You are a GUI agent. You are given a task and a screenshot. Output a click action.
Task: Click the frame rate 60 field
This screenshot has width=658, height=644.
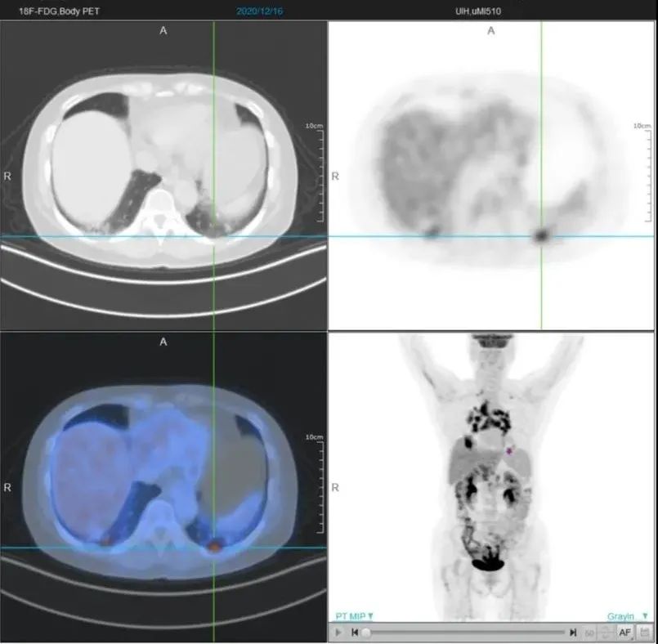tap(589, 633)
